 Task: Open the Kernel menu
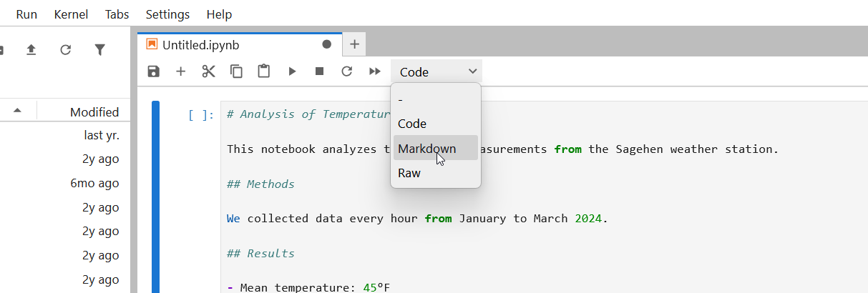pyautogui.click(x=71, y=14)
